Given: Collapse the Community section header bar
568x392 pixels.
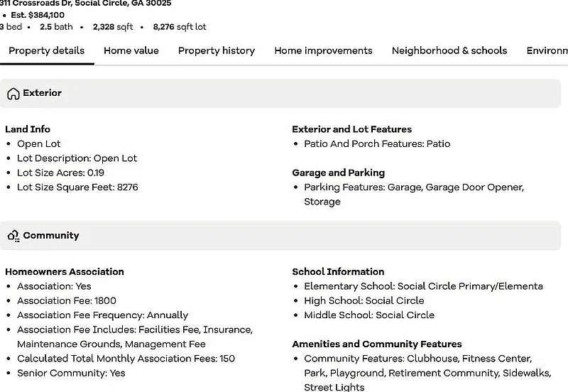Looking at the screenshot, I should [284, 236].
